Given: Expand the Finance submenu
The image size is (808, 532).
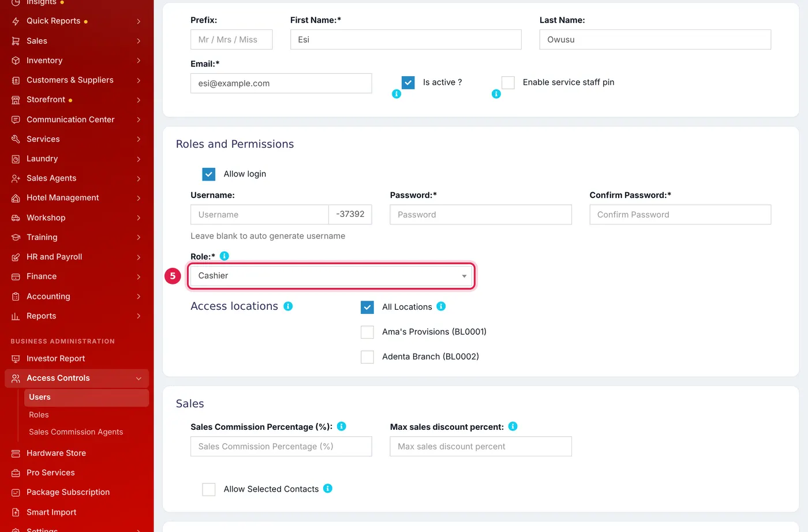Looking at the screenshot, I should tap(77, 276).
